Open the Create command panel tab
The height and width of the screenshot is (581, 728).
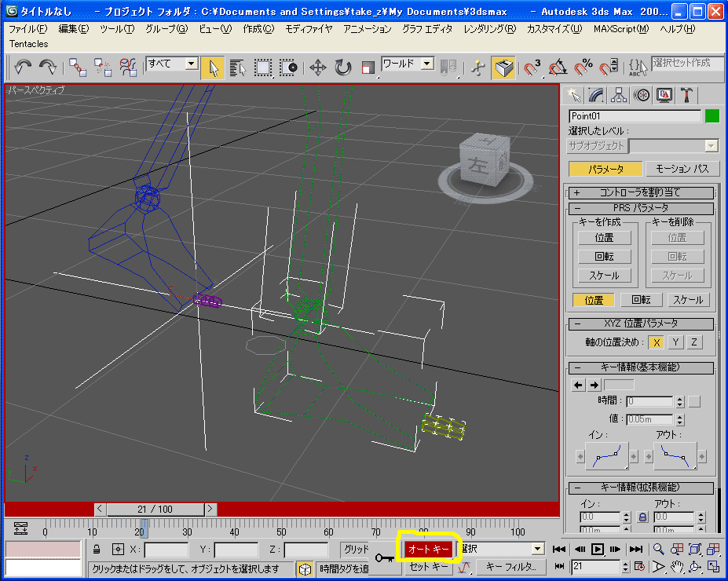[574, 96]
